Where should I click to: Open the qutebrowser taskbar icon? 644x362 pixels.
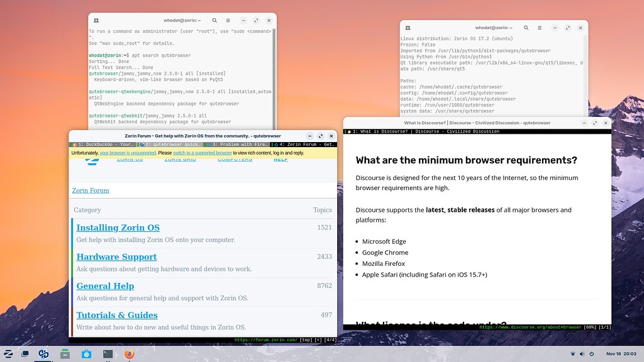coord(44,354)
